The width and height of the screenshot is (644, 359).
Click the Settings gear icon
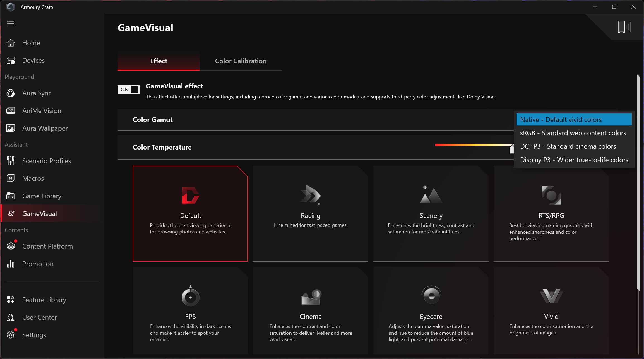point(11,335)
